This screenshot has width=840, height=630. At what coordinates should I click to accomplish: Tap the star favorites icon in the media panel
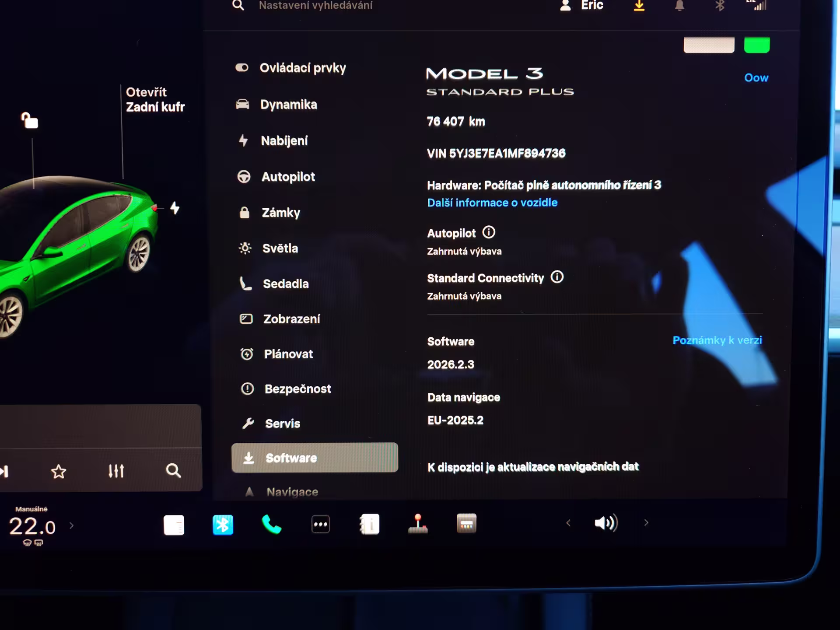coord(59,472)
